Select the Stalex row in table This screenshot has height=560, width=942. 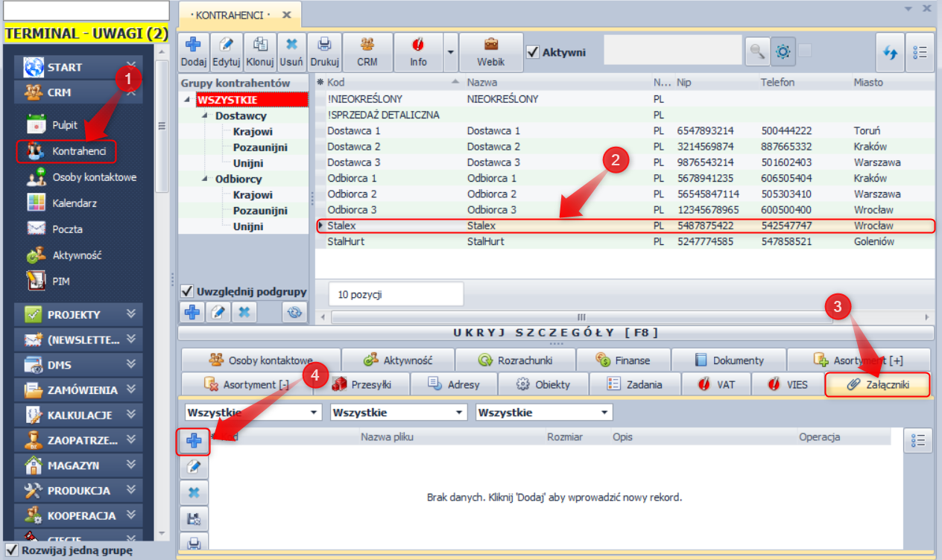pos(481,226)
